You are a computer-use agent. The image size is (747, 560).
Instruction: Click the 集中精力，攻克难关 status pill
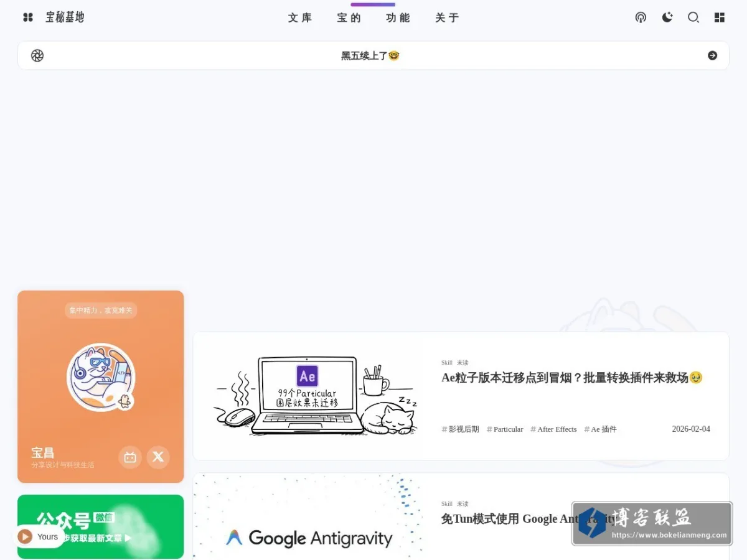[x=101, y=310]
